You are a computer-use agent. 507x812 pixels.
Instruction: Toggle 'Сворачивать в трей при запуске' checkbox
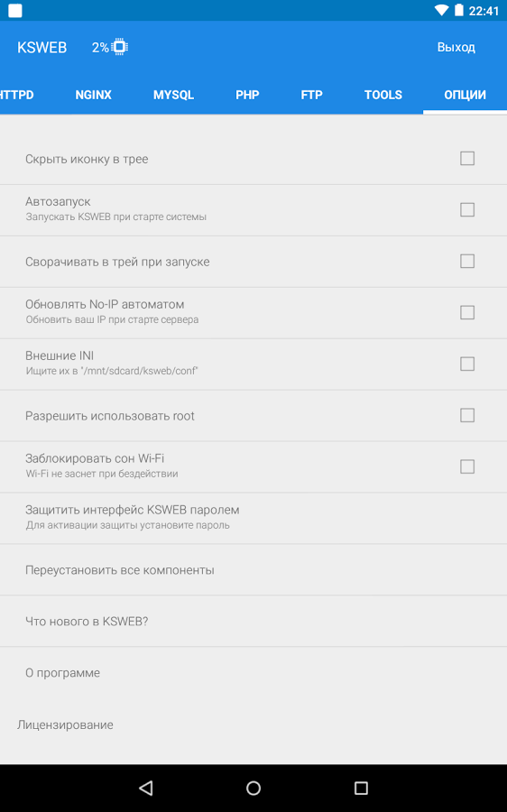click(467, 261)
